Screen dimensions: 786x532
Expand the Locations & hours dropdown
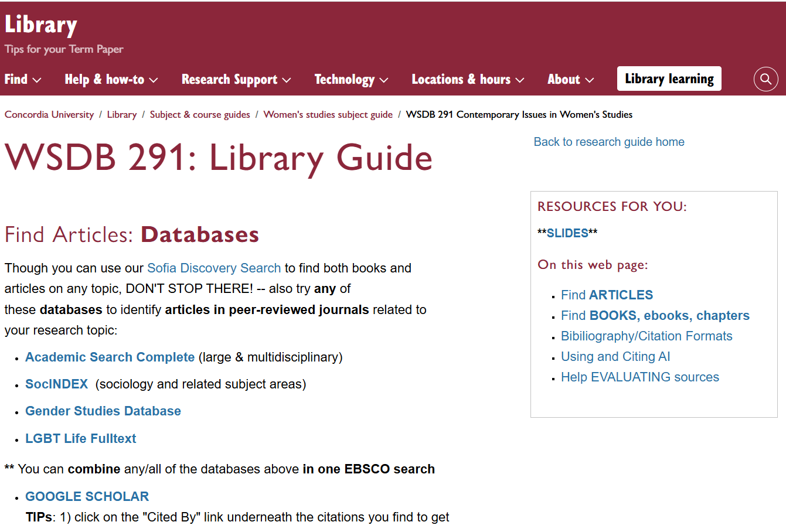467,80
